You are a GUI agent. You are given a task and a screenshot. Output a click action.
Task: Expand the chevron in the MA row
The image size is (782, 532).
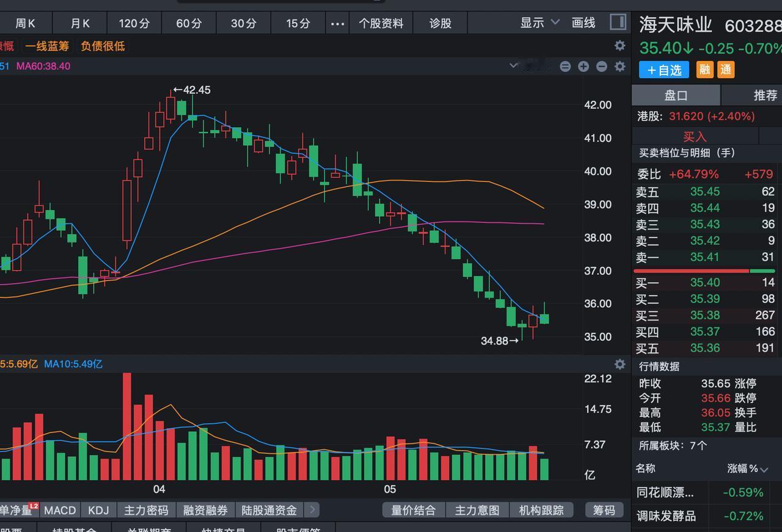click(x=514, y=66)
